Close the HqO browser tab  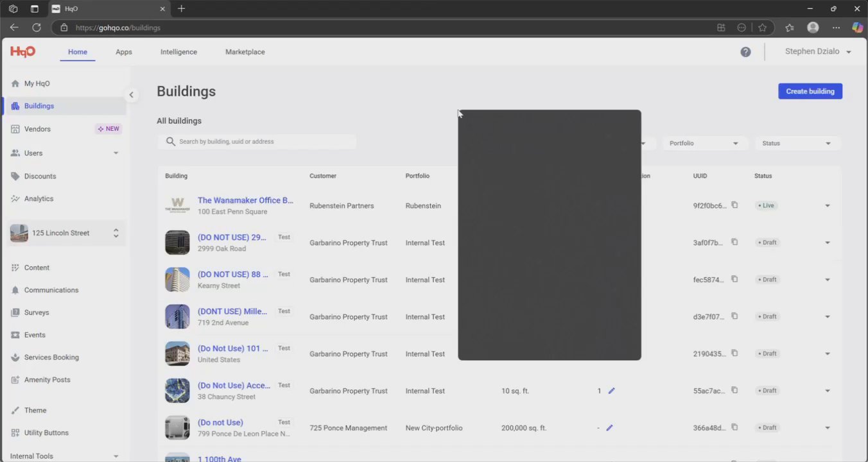tap(162, 9)
